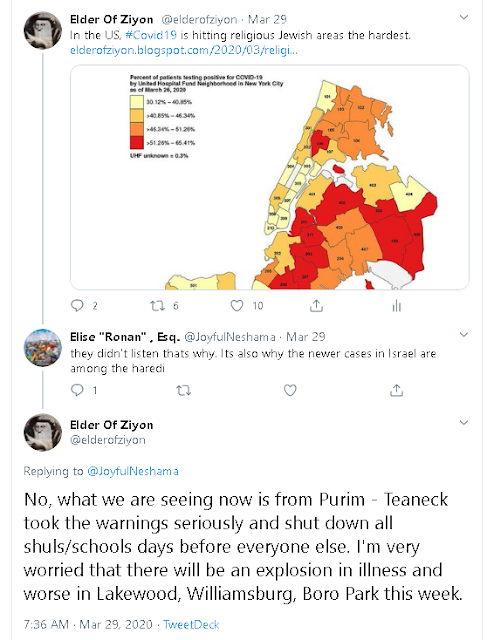The image size is (494, 640).
Task: Reply to first Elder Of Ziyon tweet
Action: (x=77, y=306)
